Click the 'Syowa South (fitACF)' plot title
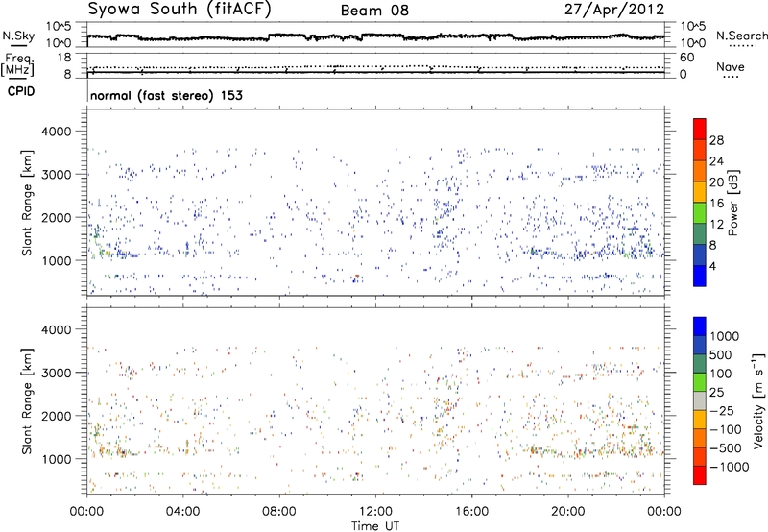 180,9
